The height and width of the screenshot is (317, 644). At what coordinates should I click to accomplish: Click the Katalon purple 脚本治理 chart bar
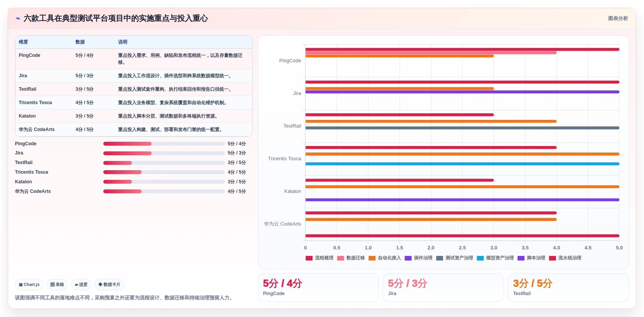[x=462, y=200]
